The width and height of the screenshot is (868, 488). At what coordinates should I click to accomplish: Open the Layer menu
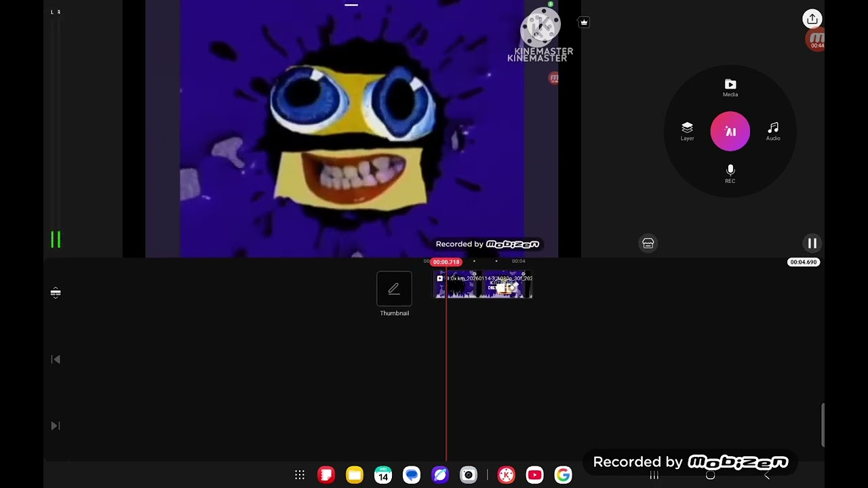(687, 131)
